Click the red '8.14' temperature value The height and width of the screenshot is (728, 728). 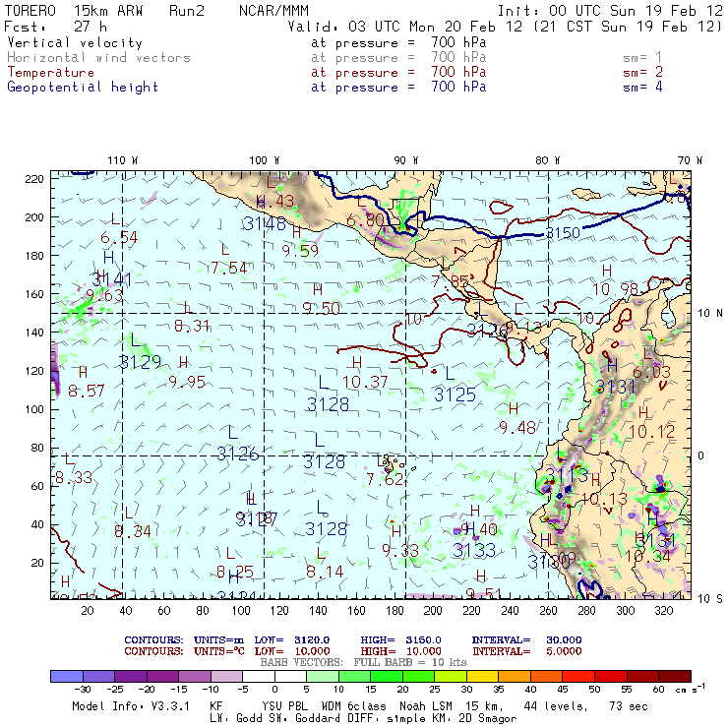pyautogui.click(x=325, y=572)
